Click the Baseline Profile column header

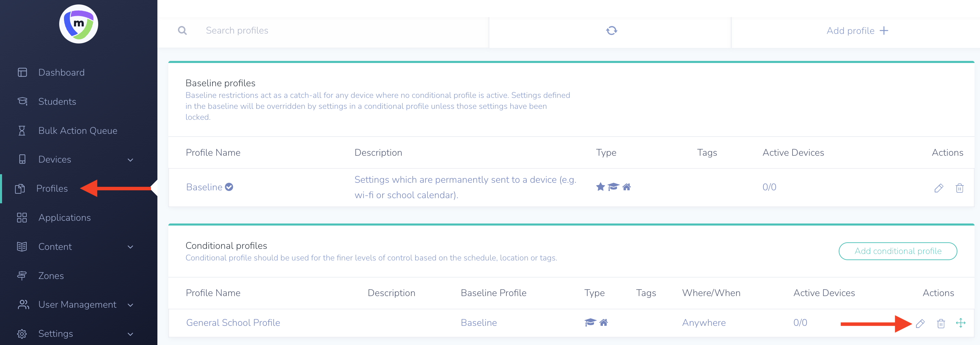click(x=493, y=293)
